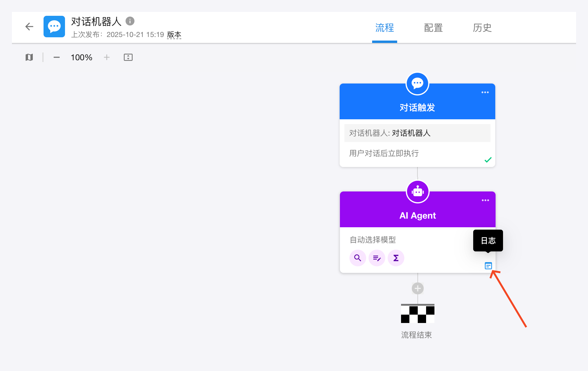588x371 pixels.
Task: Switch to the 配置 tab
Action: (x=433, y=28)
